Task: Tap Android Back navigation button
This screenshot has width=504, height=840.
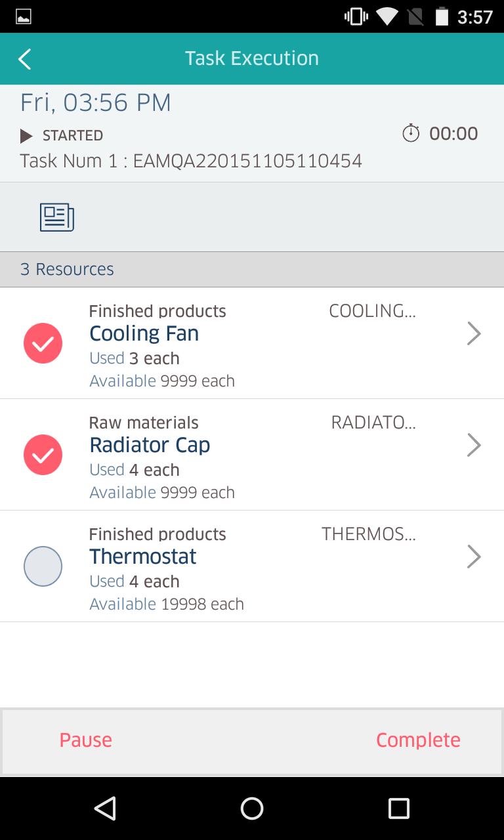Action: pyautogui.click(x=105, y=808)
